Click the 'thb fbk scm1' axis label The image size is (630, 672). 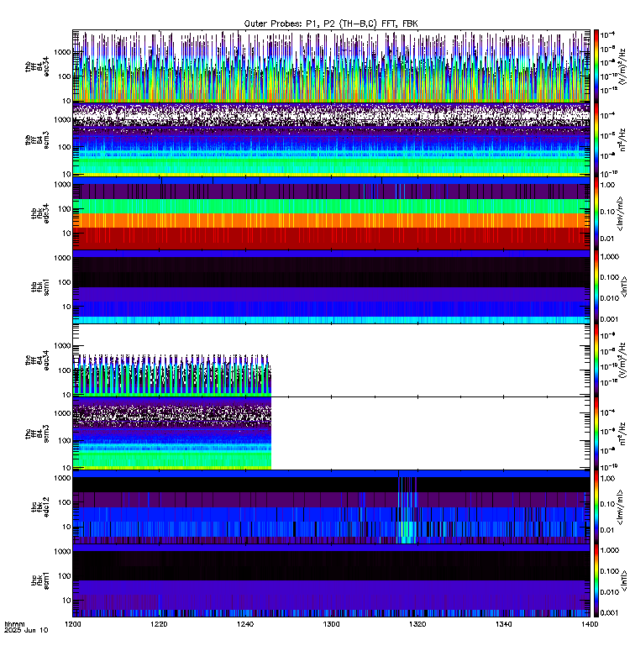click(x=40, y=286)
